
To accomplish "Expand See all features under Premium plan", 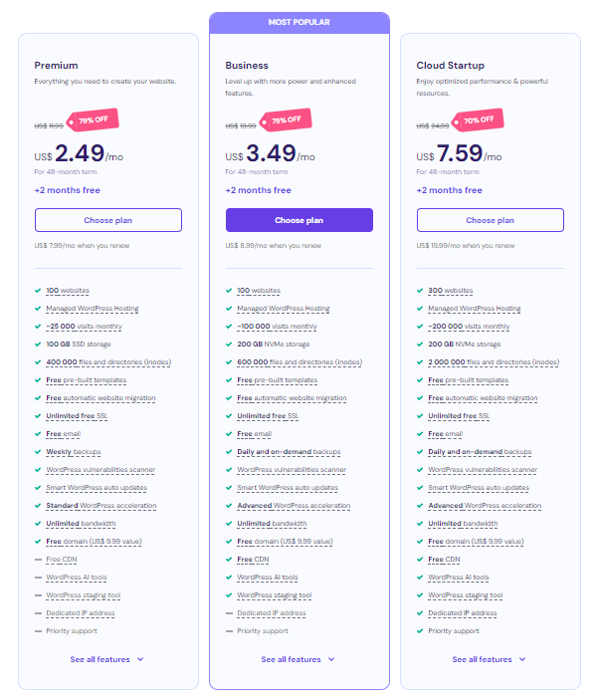I will click(106, 659).
